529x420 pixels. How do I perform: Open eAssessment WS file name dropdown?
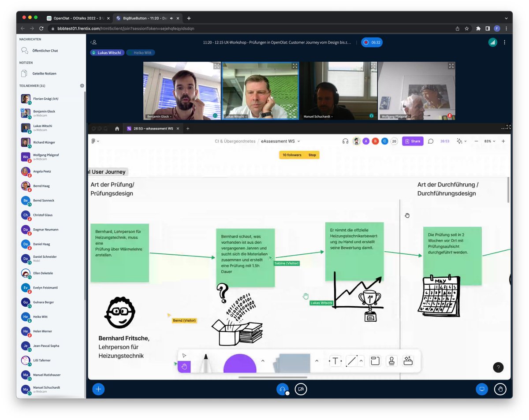280,141
